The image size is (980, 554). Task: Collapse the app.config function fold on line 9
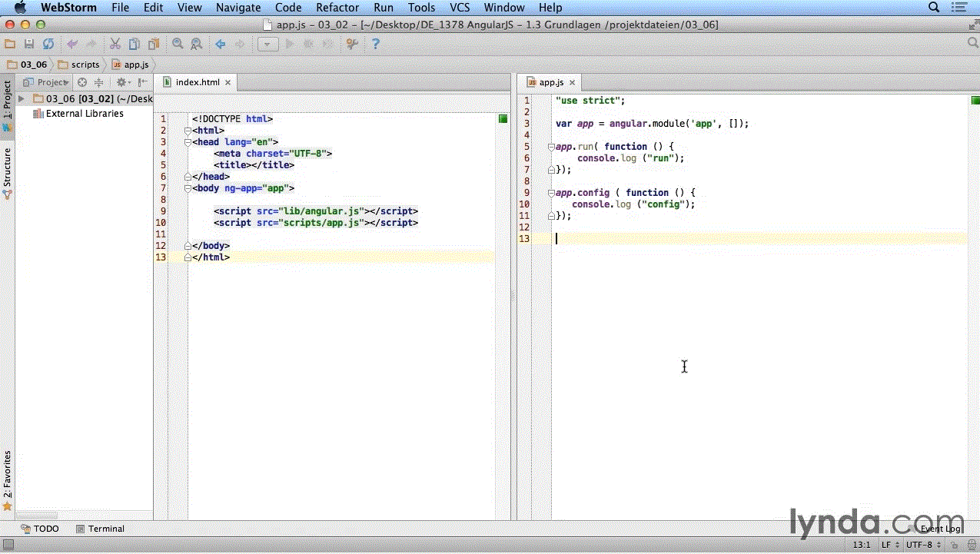click(x=551, y=193)
